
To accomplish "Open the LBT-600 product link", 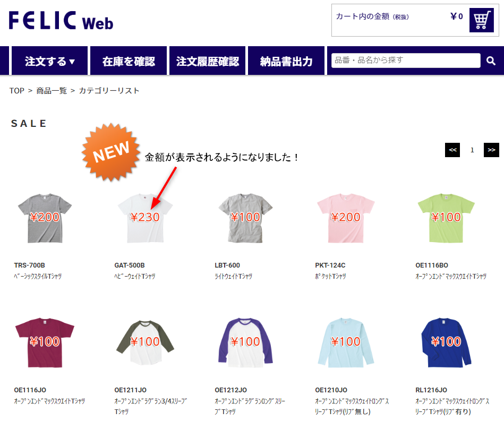I will coord(227,265).
